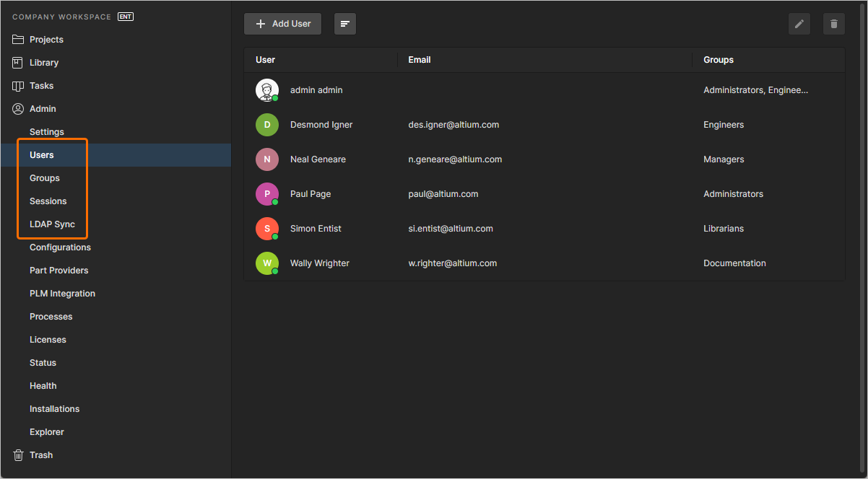Open the email link des.igner@altium.com

(453, 124)
